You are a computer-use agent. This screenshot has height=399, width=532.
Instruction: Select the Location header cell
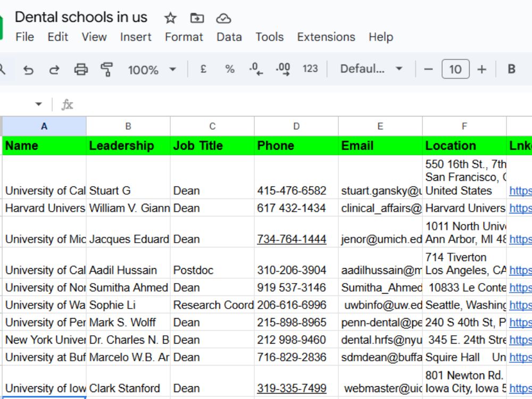click(464, 146)
